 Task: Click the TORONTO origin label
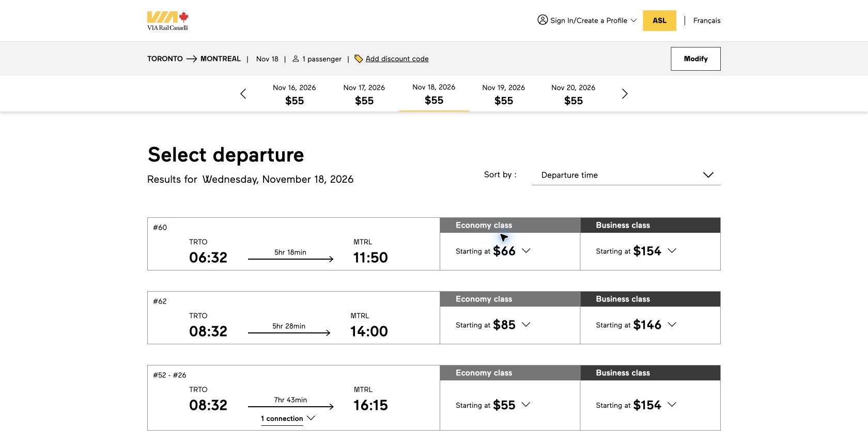165,59
